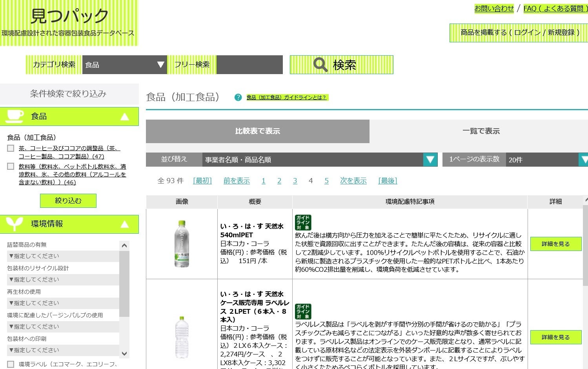Click the 概要 column header

(255, 202)
